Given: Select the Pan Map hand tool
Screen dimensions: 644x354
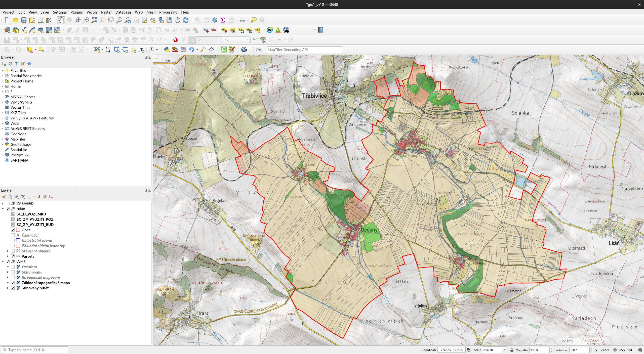Looking at the screenshot, I should pos(61,20).
